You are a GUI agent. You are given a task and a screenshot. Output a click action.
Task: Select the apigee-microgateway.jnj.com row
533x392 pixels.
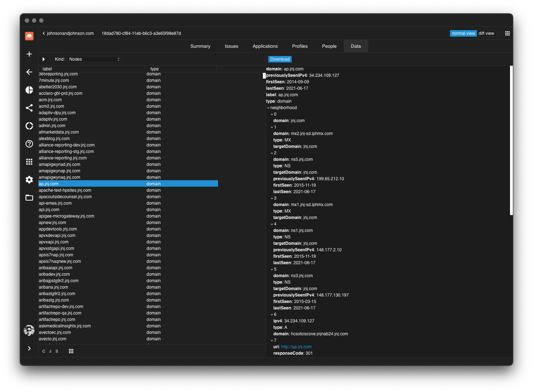(128, 216)
